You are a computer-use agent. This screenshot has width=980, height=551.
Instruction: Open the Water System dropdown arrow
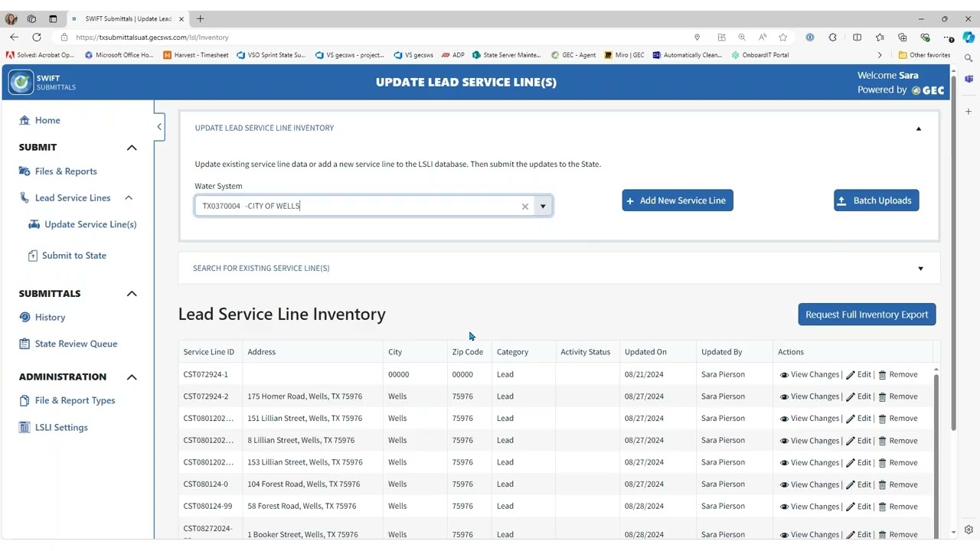pos(543,206)
